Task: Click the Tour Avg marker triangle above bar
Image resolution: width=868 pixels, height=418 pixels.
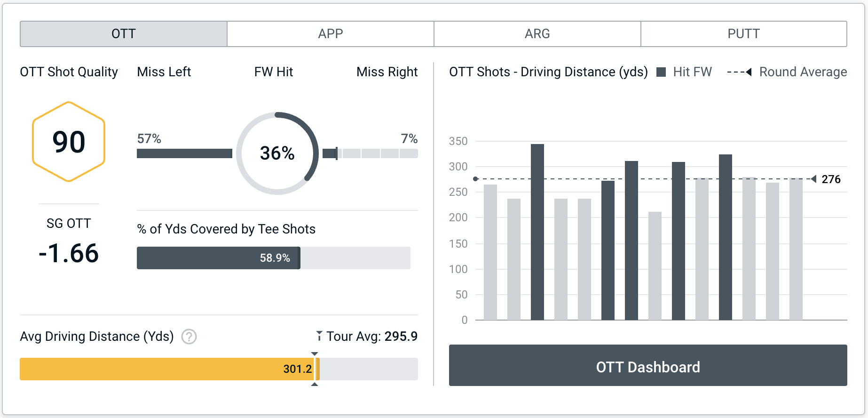Action: (315, 354)
